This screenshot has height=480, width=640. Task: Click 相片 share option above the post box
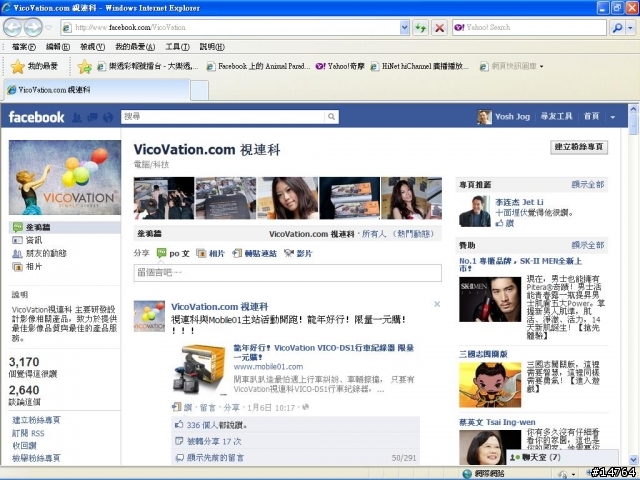coord(211,253)
